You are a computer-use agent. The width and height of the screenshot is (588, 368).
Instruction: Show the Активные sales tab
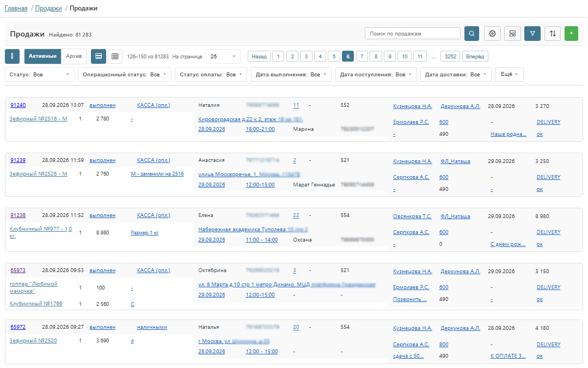tap(43, 56)
